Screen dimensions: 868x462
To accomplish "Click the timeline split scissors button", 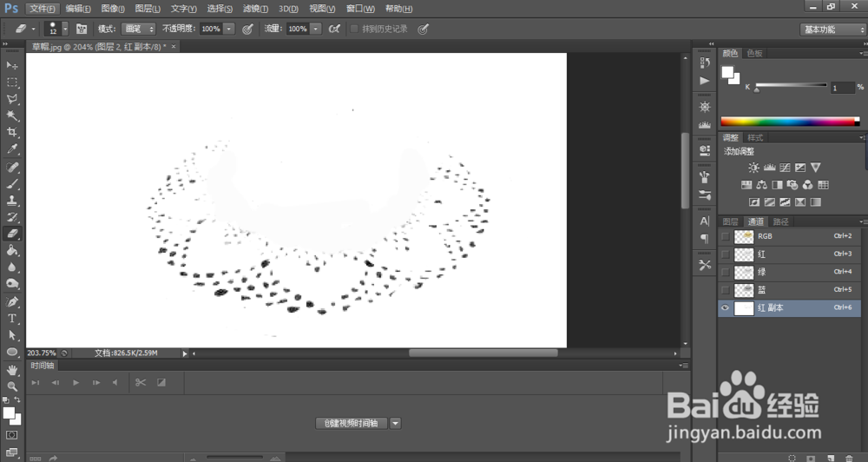I will (x=141, y=382).
